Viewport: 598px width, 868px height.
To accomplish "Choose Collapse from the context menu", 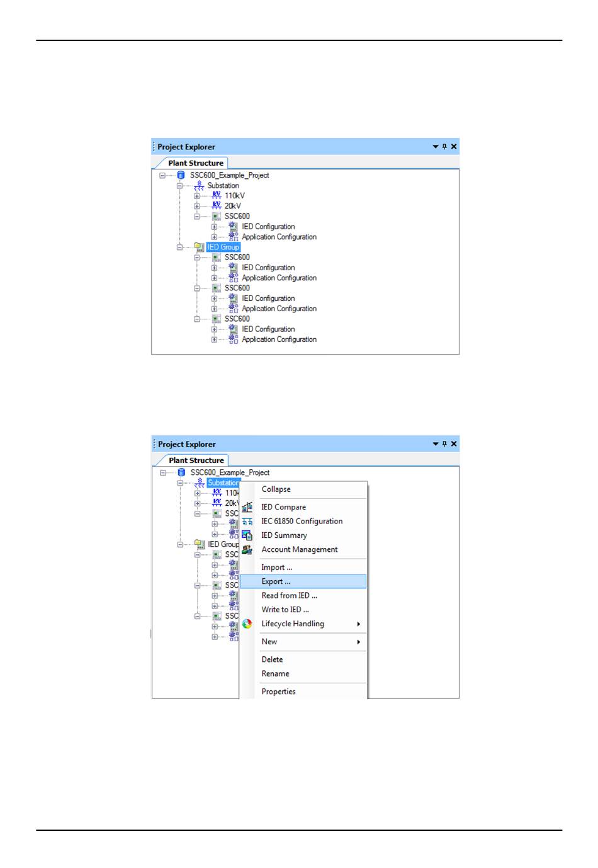I will [303, 489].
